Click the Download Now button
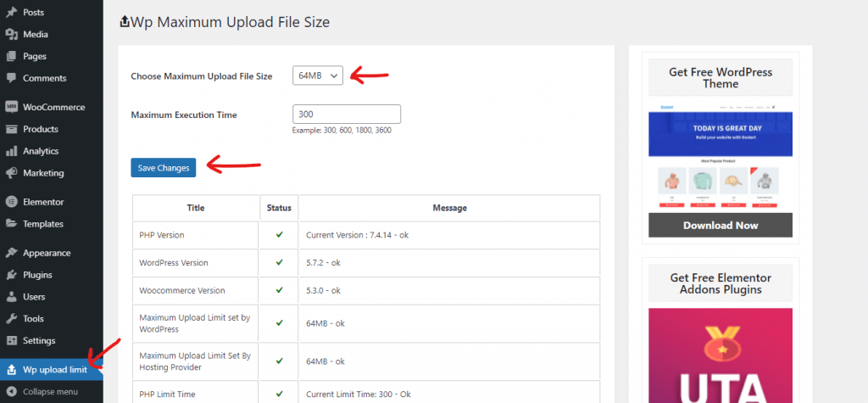The height and width of the screenshot is (403, 868). 721,226
